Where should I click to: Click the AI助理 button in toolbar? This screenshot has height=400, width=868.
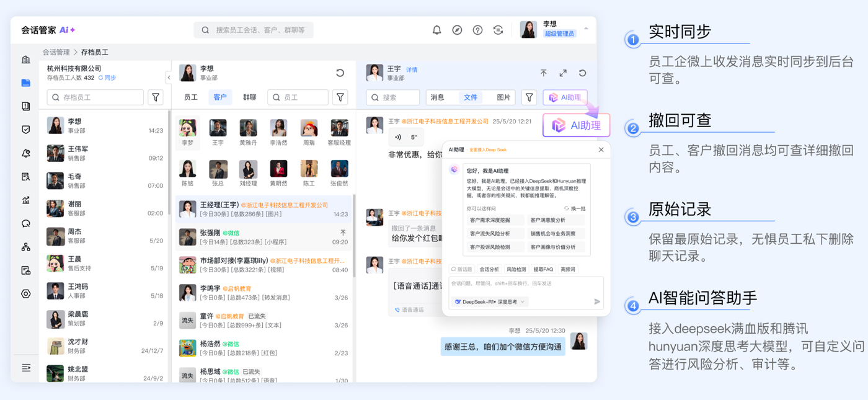pos(565,97)
